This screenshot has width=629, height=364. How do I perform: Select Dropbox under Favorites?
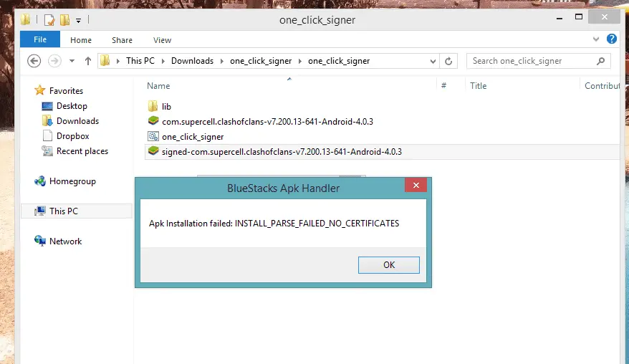click(x=72, y=136)
